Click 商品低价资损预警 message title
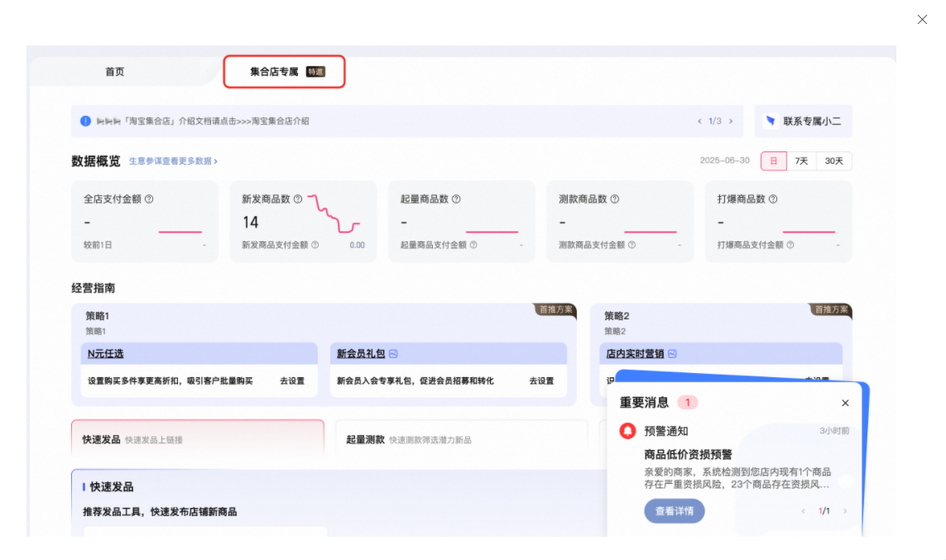Image resolution: width=946 pixels, height=560 pixels. (688, 454)
